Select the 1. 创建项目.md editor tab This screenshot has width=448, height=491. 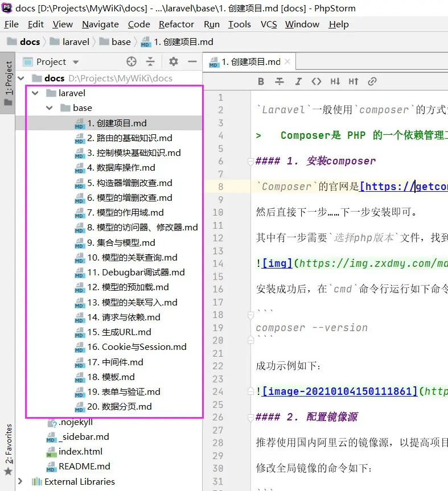pyautogui.click(x=249, y=61)
